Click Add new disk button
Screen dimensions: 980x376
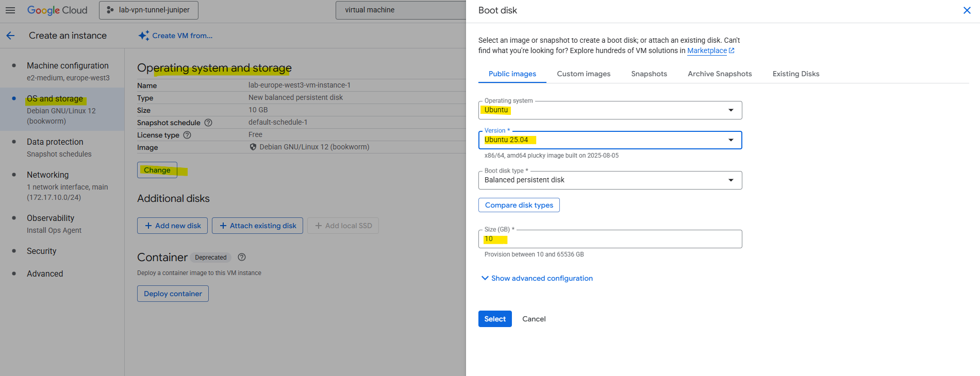point(173,226)
